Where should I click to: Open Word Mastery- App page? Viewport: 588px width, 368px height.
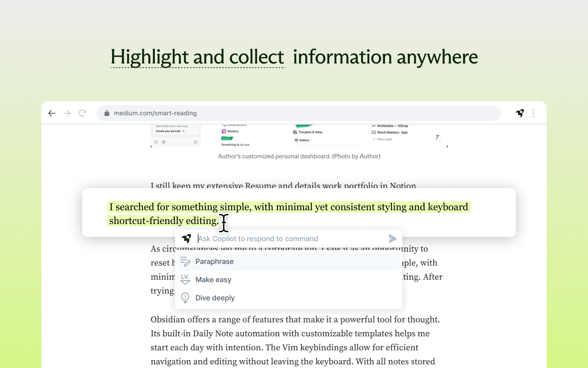pos(392,132)
